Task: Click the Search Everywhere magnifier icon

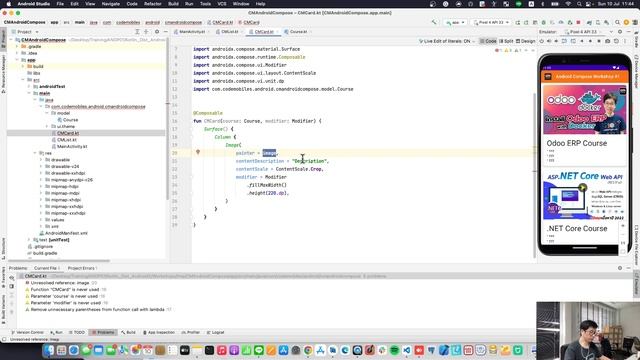Action: (x=617, y=22)
